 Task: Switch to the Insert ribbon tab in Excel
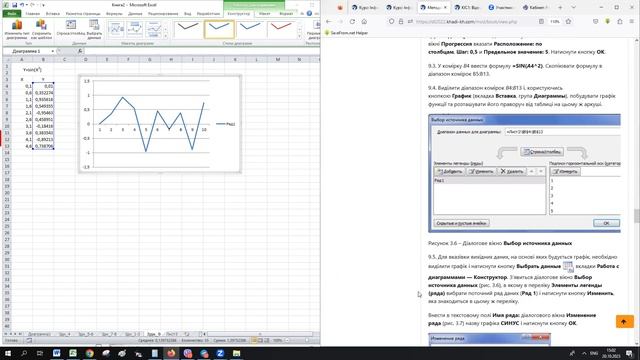(x=53, y=13)
